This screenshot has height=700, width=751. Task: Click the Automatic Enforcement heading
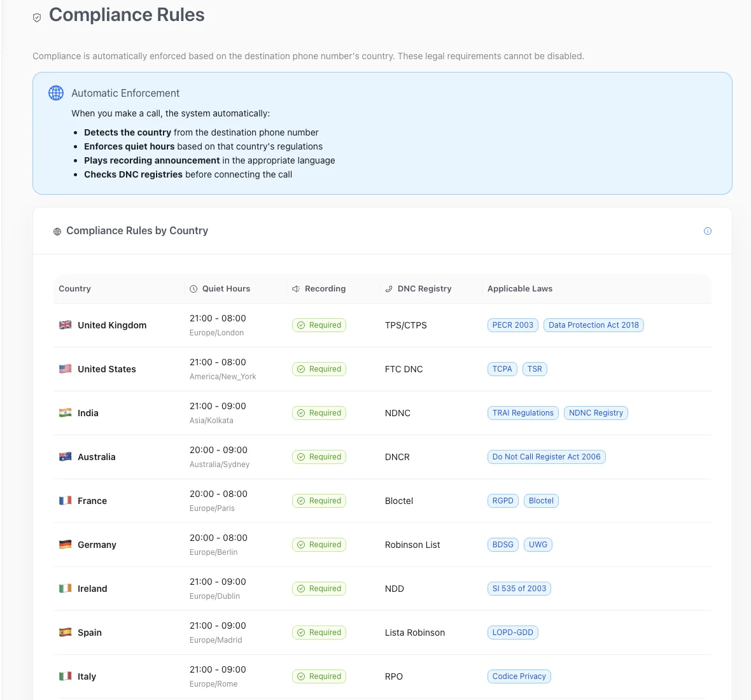[125, 94]
